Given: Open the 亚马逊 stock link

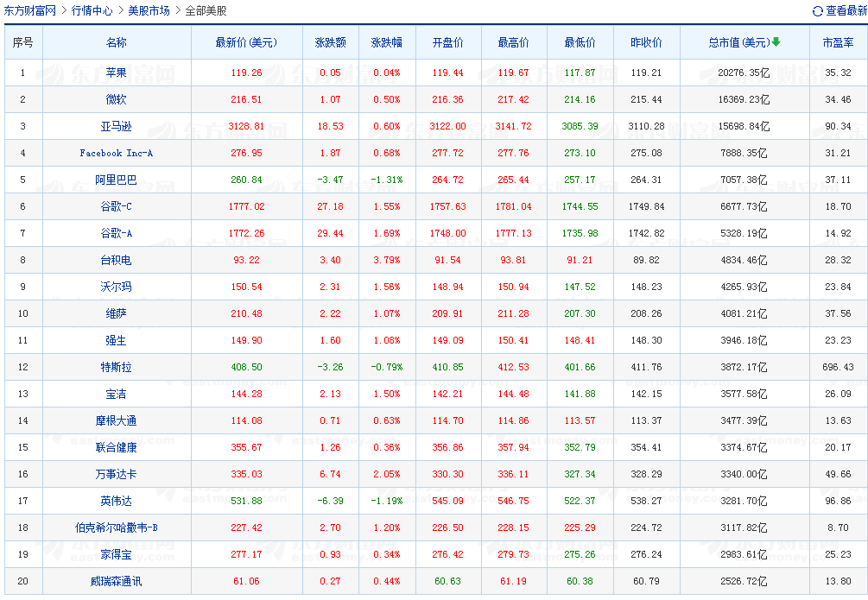Looking at the screenshot, I should pos(117,126).
